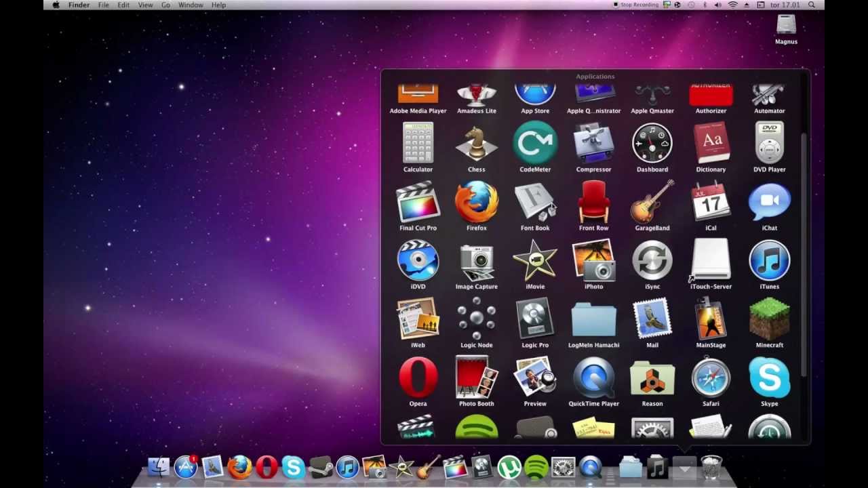868x488 pixels.
Task: Open Mail in the Applications stack
Action: click(652, 319)
